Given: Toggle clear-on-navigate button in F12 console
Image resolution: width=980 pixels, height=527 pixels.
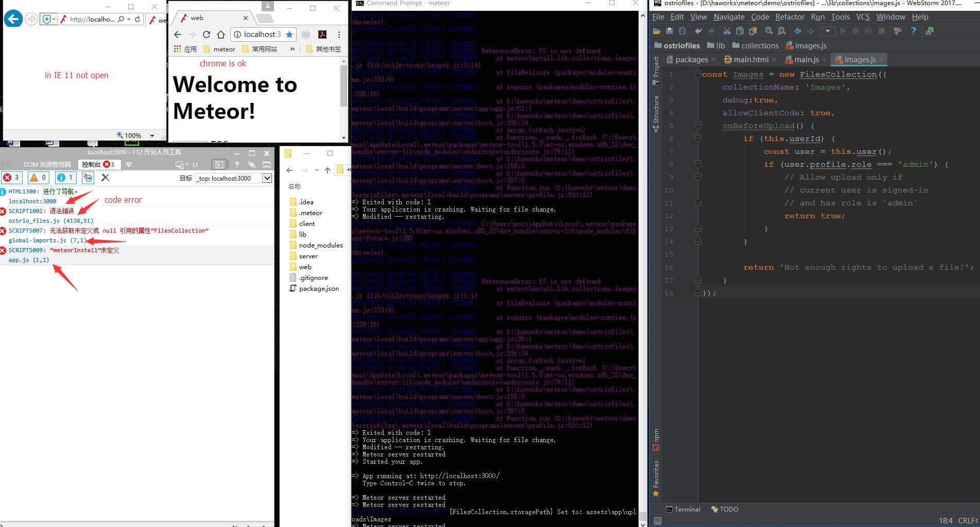Looking at the screenshot, I should click(88, 178).
